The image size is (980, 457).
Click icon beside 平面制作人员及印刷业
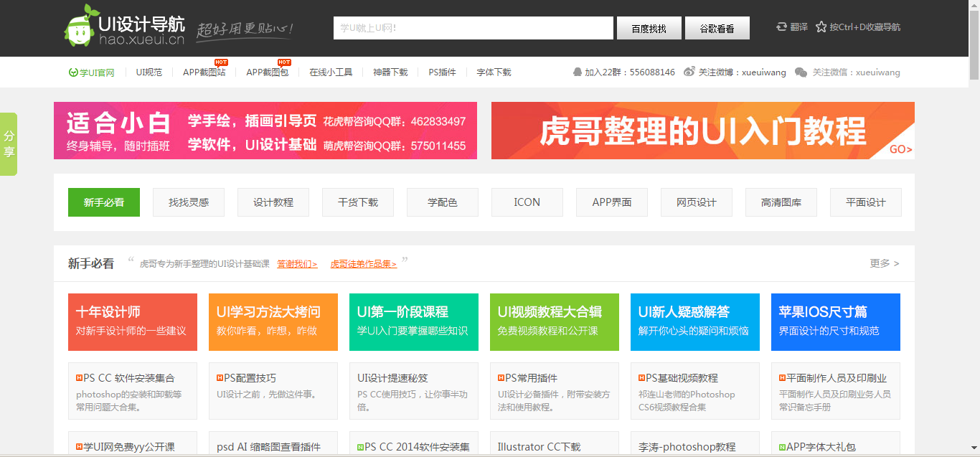783,377
